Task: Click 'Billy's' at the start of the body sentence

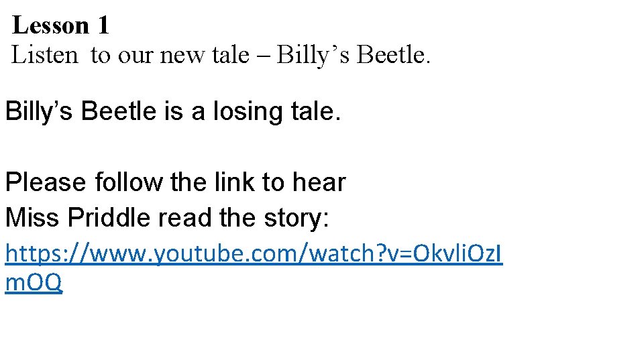Action: click(x=40, y=111)
